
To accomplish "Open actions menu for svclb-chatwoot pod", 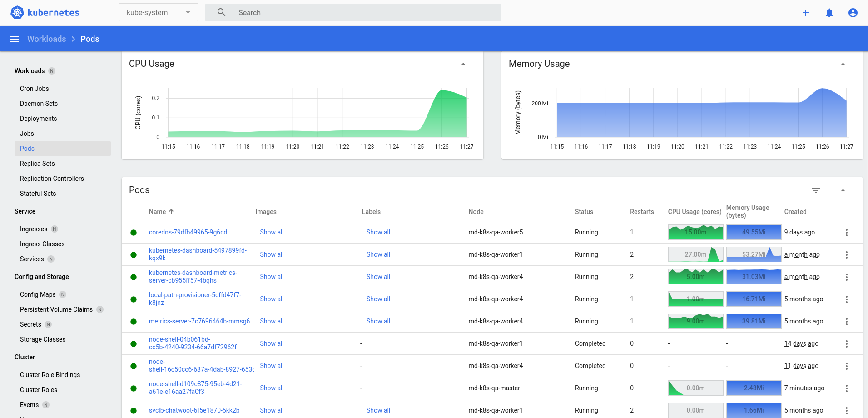I will [x=847, y=411].
